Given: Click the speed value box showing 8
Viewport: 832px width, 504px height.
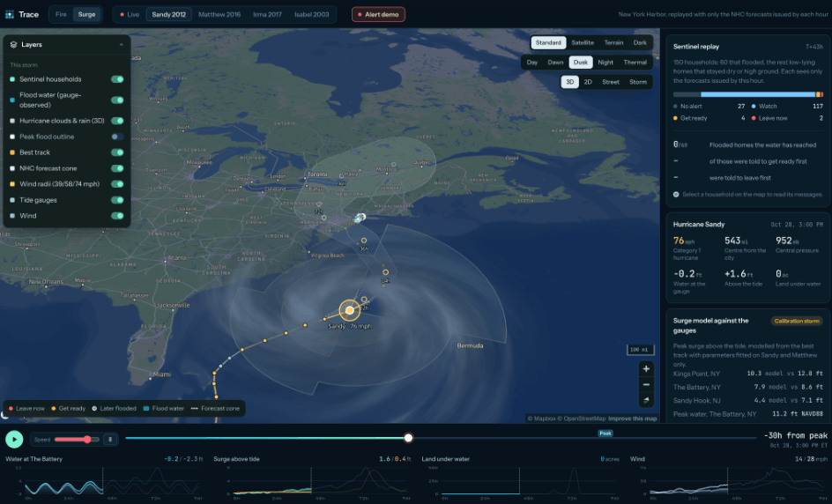Looking at the screenshot, I should point(110,440).
